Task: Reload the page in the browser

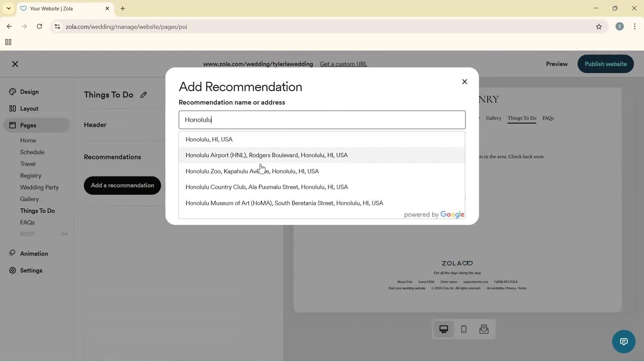Action: point(40,26)
